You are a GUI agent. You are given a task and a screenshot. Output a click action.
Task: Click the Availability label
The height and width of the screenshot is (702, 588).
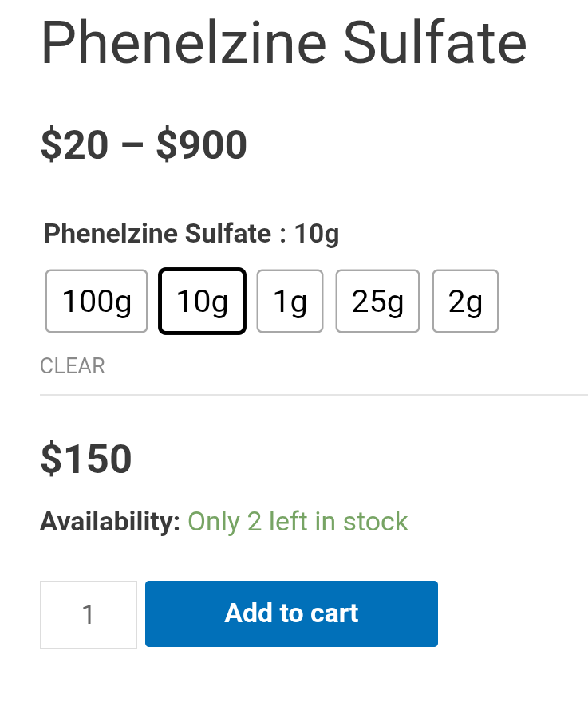[110, 522]
